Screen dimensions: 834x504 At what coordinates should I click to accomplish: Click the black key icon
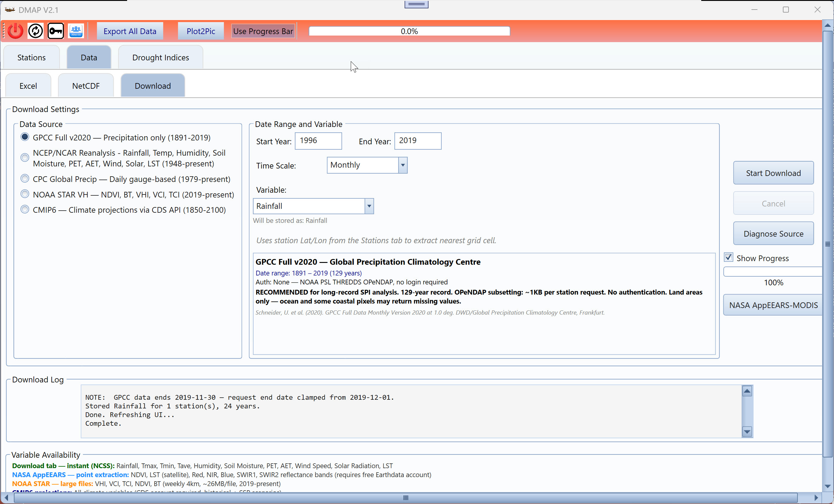[56, 31]
